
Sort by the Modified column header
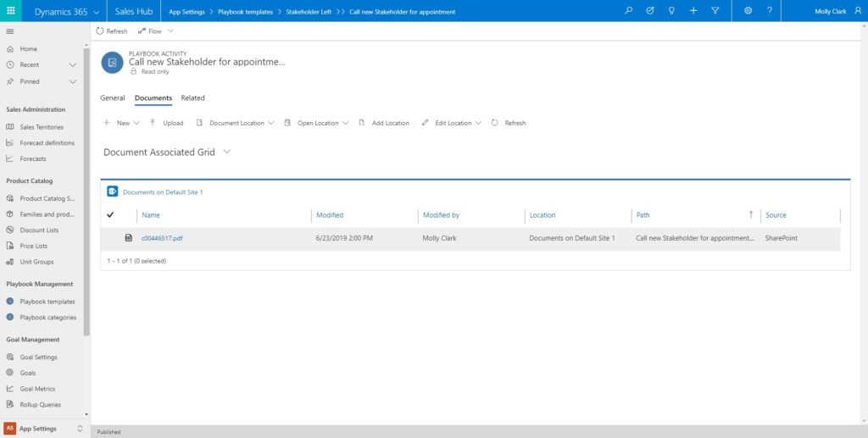pyautogui.click(x=330, y=215)
